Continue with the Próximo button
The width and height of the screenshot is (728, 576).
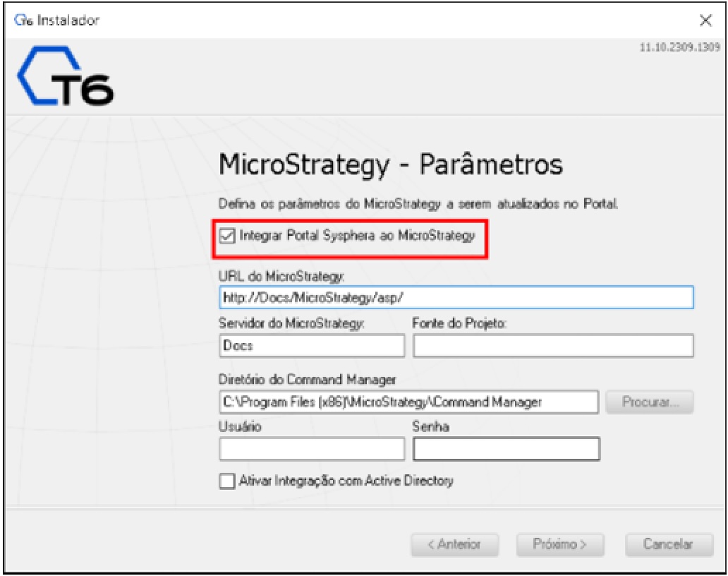pyautogui.click(x=560, y=544)
